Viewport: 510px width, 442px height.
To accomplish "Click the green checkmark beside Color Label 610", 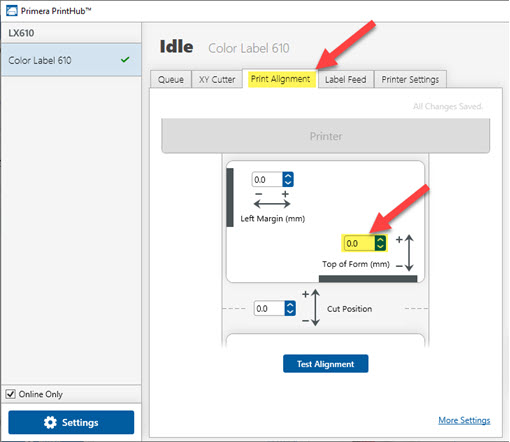I will 125,60.
